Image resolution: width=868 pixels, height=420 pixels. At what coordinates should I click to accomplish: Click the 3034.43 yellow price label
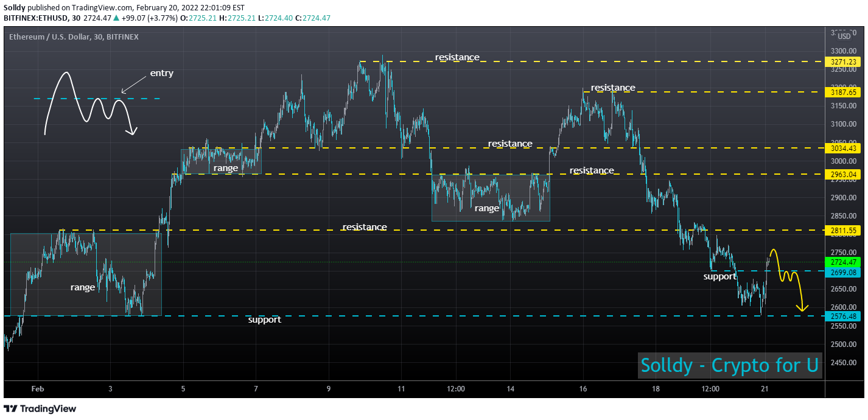click(x=842, y=148)
